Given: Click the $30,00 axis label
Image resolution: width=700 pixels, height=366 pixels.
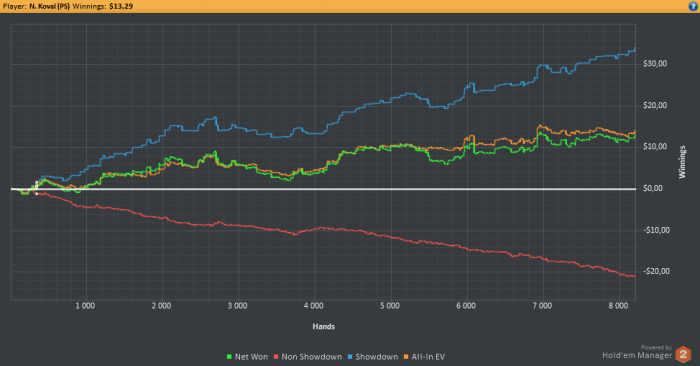Looking at the screenshot, I should click(x=655, y=64).
